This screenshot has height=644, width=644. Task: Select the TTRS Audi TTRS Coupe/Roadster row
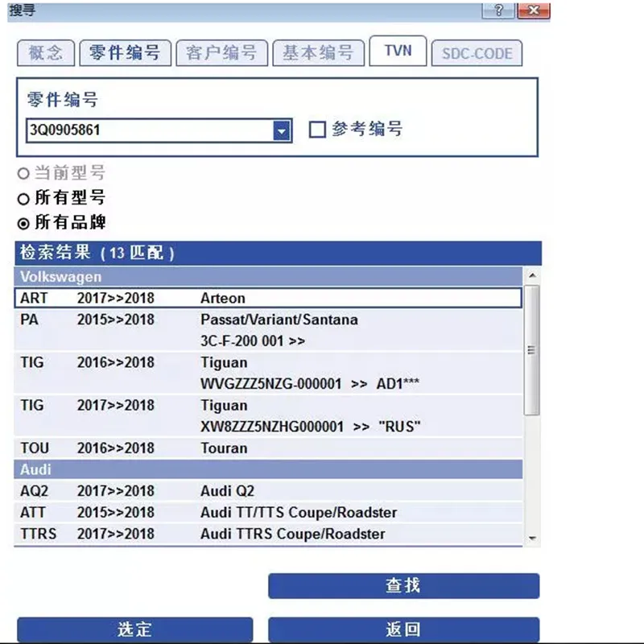268,534
